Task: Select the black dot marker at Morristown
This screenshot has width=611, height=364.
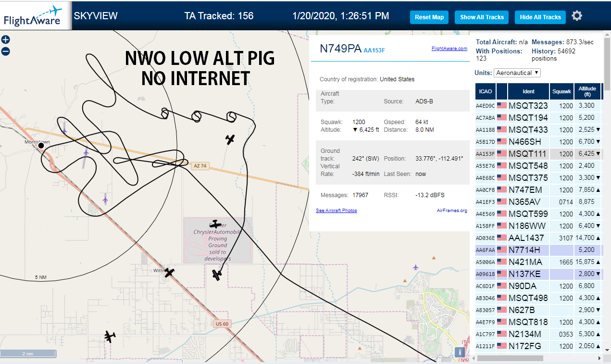Action: coord(41,146)
